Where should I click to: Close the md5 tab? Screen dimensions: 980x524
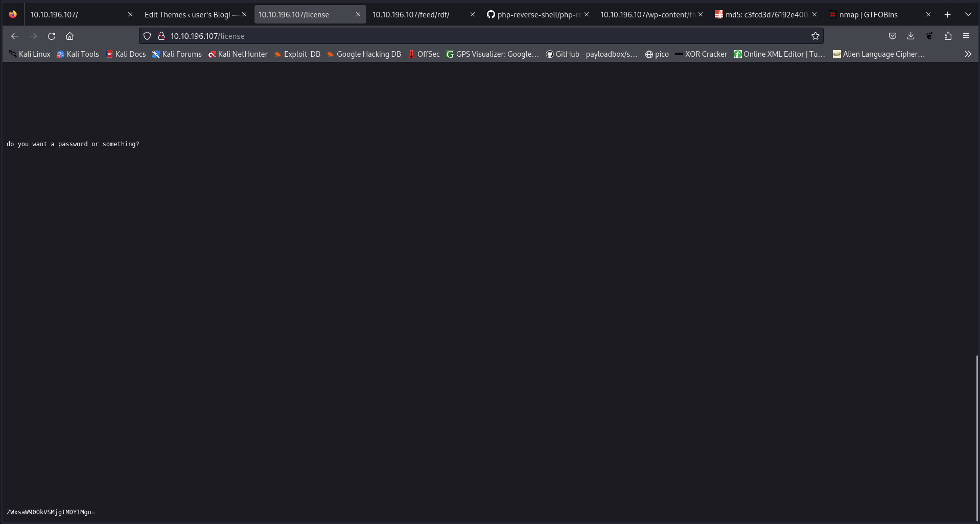pyautogui.click(x=814, y=14)
